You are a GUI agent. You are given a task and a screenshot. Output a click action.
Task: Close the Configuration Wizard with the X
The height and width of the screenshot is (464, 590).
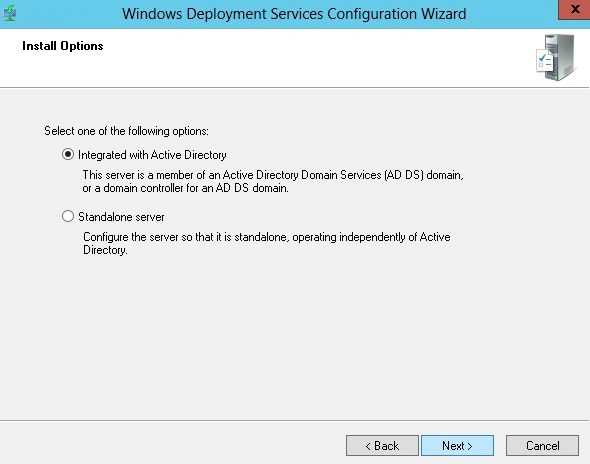[x=574, y=9]
